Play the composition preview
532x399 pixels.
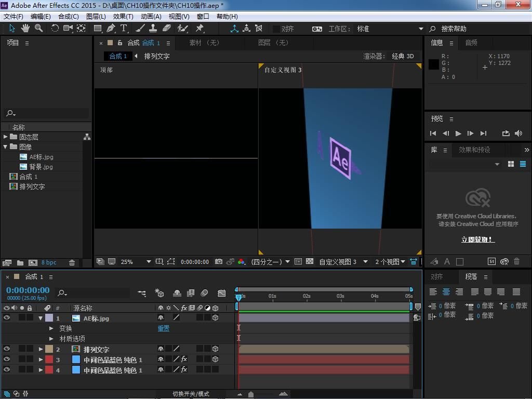tap(458, 134)
